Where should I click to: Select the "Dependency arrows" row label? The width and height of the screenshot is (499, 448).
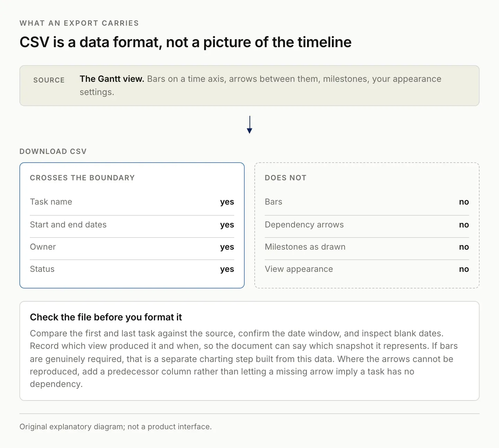(x=304, y=225)
